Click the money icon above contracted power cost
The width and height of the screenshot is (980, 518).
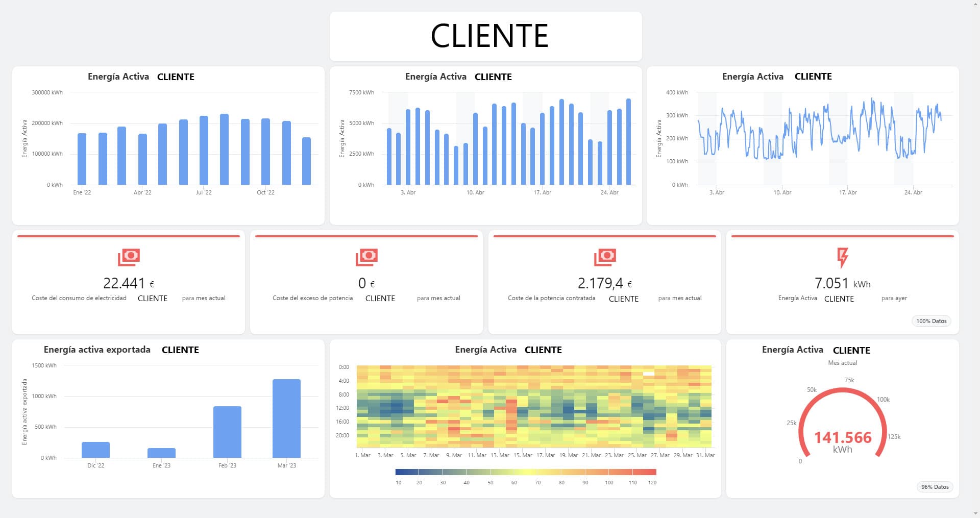(x=605, y=257)
